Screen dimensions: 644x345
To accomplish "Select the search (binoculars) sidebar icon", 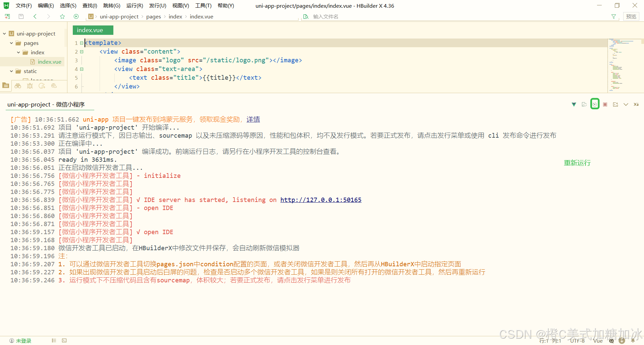I will point(18,86).
